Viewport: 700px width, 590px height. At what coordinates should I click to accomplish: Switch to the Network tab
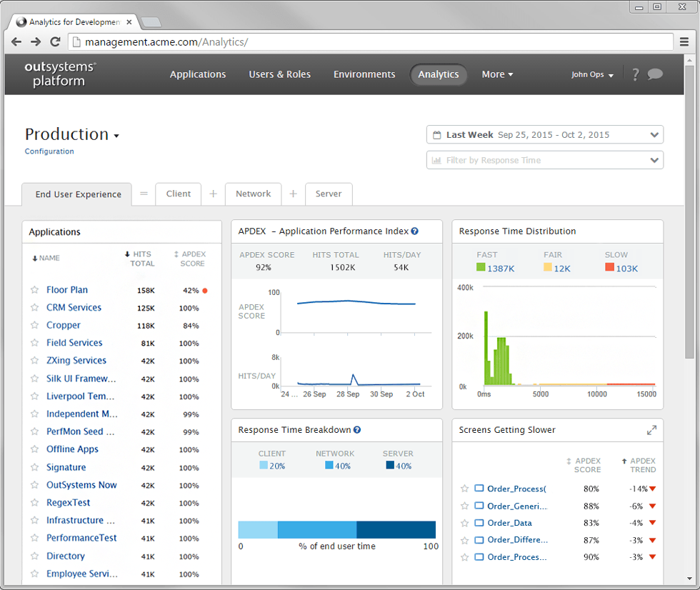(x=253, y=194)
